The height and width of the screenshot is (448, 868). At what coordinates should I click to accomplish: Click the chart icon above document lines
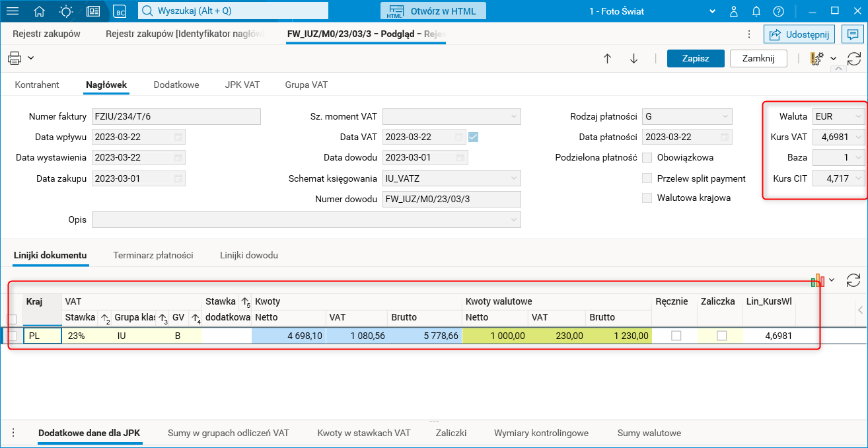(818, 280)
